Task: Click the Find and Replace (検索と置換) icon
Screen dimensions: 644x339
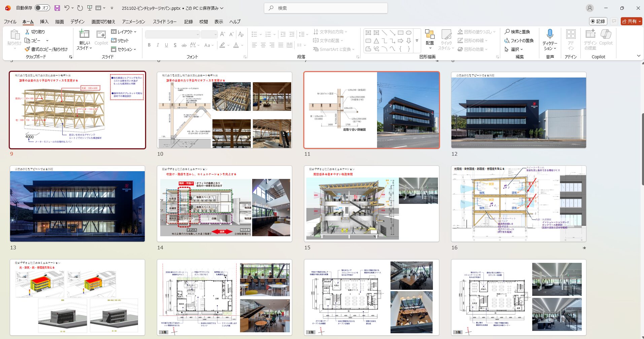Action: pos(507,32)
